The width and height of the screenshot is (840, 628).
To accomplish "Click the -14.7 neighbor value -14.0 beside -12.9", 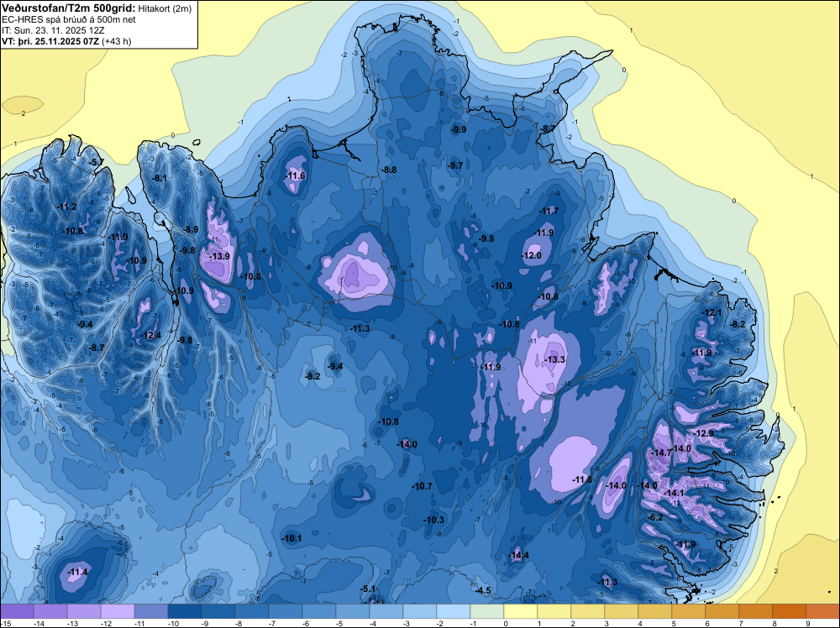I will [x=682, y=448].
